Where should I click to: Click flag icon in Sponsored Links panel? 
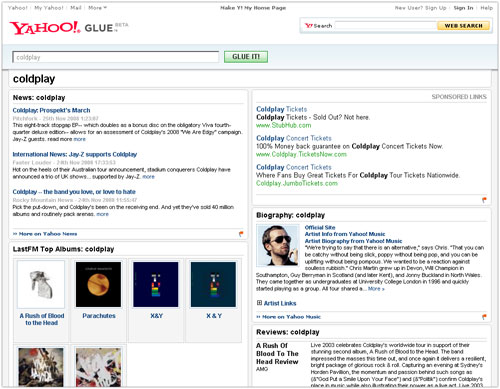[484, 200]
